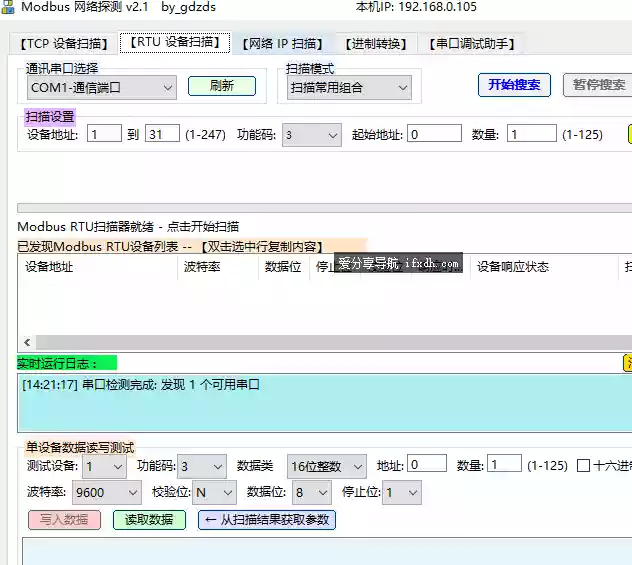
Task: Open the single-device test 功能码 dropdown
Action: click(202, 467)
